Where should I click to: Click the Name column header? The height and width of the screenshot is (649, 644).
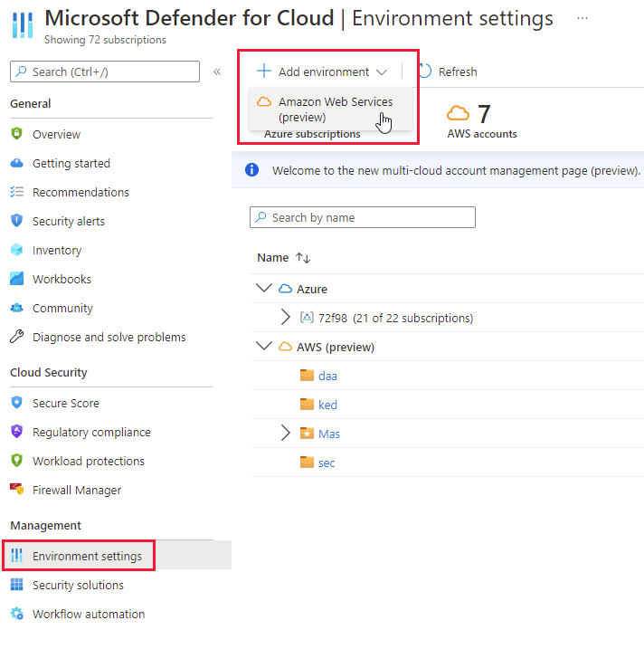(272, 257)
